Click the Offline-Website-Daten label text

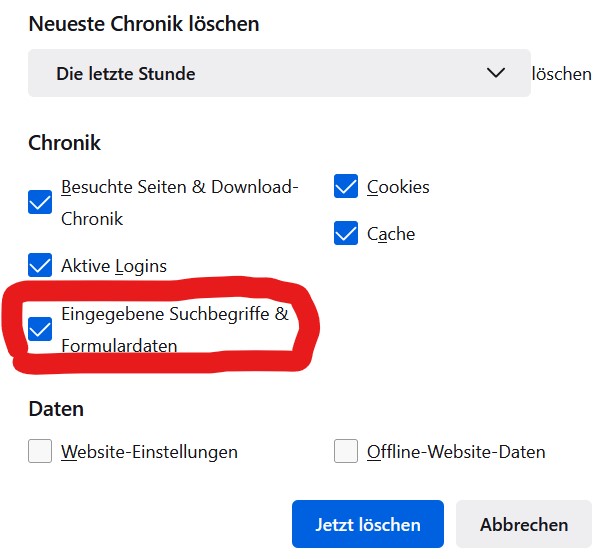456,452
